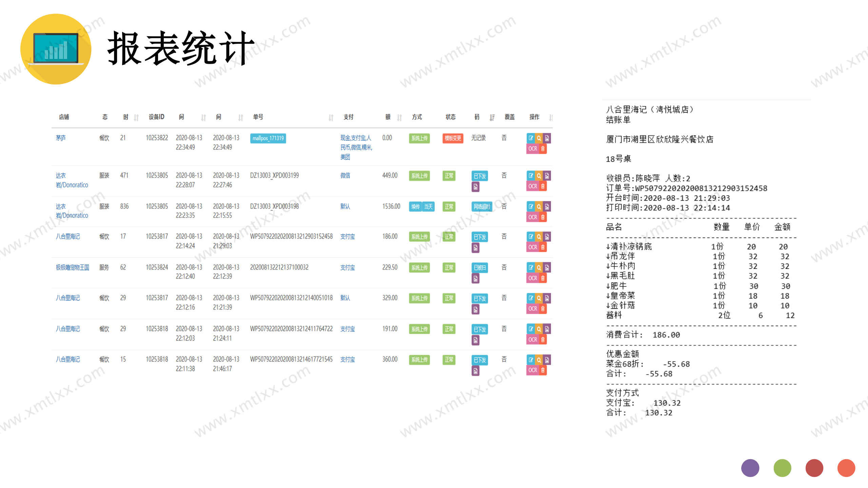Delete the 449.00 达衣岩 record
Viewport: 868px width, 488px height.
pyautogui.click(x=543, y=186)
